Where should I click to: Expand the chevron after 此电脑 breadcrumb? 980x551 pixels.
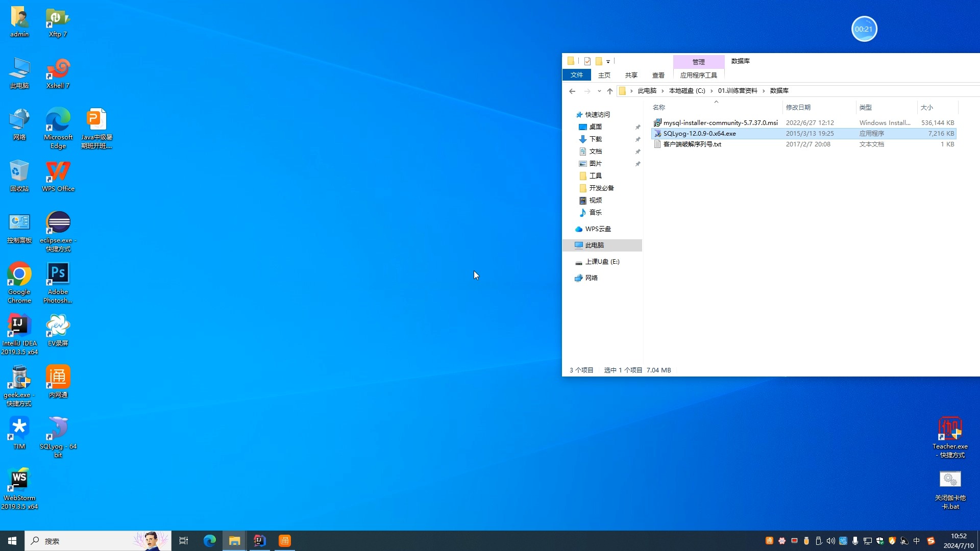(x=663, y=91)
